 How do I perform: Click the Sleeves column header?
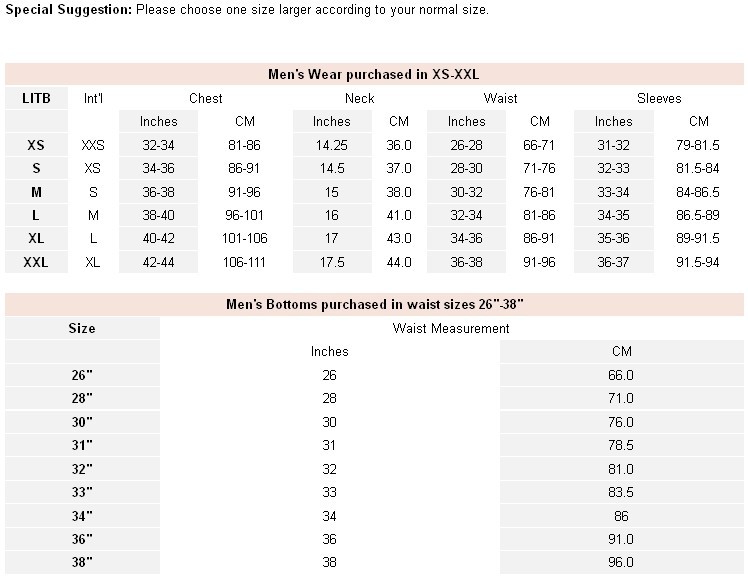coord(658,98)
